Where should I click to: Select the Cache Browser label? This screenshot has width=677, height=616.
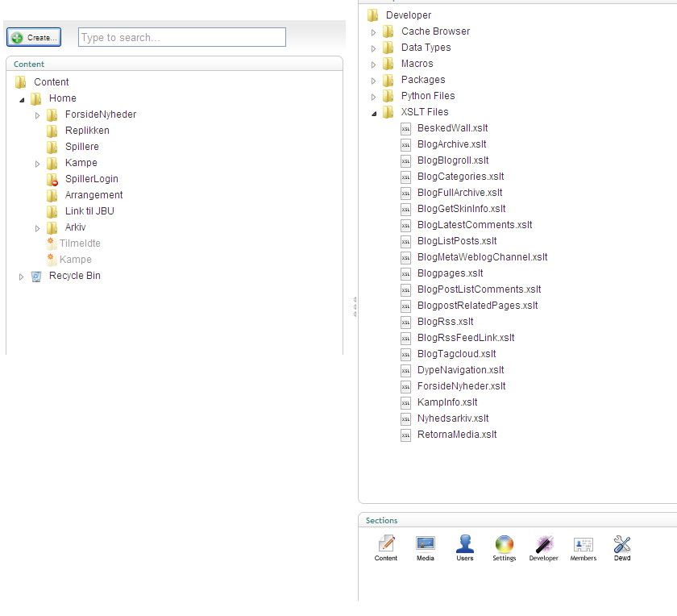pyautogui.click(x=436, y=31)
